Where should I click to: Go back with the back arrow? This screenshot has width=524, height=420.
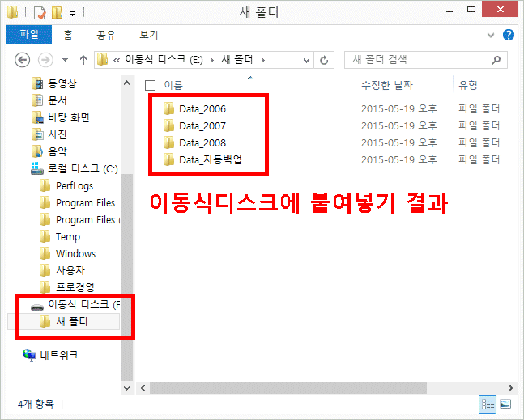(x=23, y=60)
